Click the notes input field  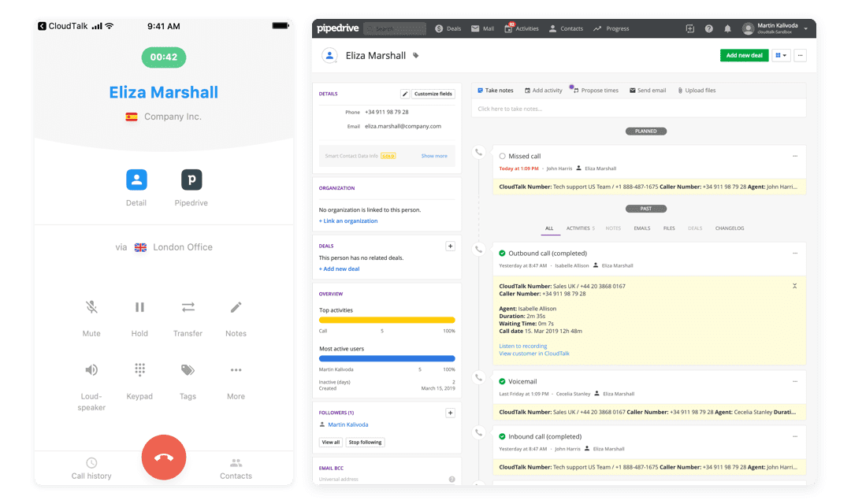[x=638, y=109]
